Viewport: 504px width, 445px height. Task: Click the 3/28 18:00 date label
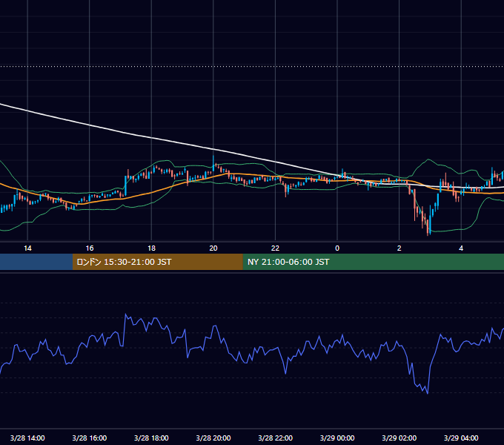coord(151,438)
